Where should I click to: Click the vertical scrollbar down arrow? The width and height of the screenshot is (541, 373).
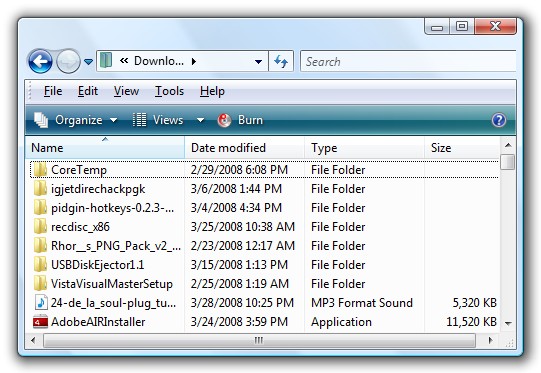[x=508, y=324]
